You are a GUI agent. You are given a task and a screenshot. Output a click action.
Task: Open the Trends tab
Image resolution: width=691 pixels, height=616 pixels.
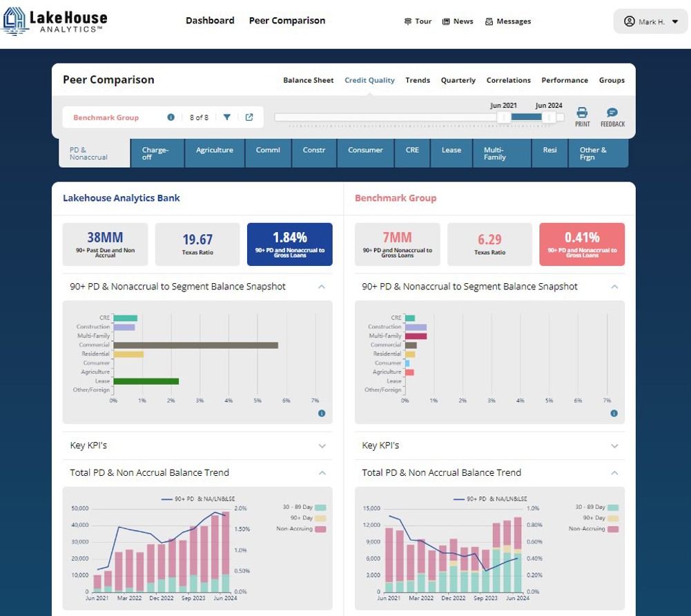coord(418,80)
